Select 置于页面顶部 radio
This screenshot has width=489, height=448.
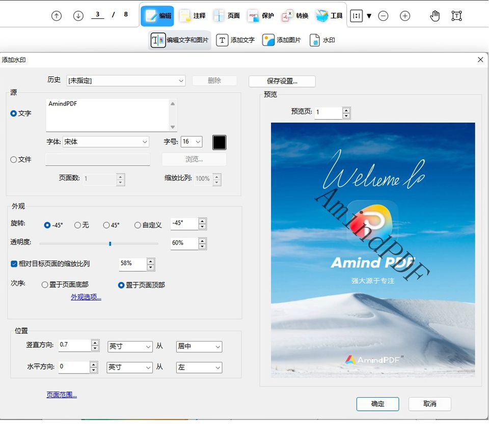[x=121, y=285]
